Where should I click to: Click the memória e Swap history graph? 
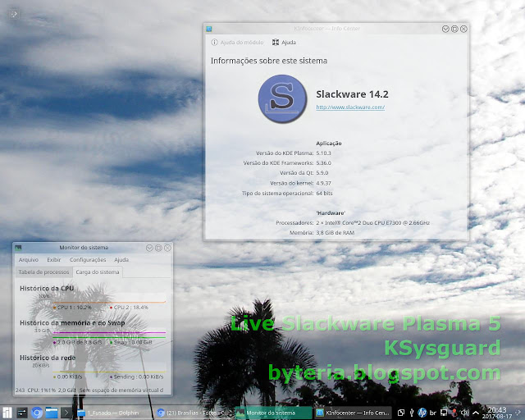coord(109,333)
